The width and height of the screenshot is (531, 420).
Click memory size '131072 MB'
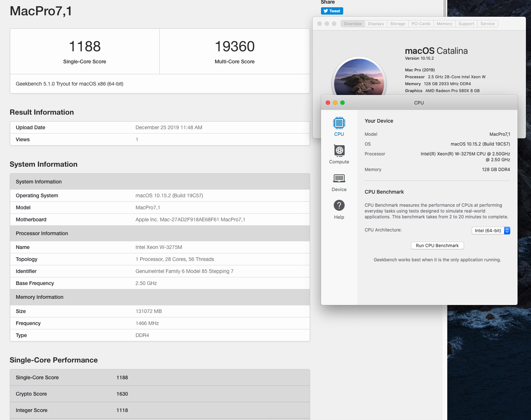148,311
